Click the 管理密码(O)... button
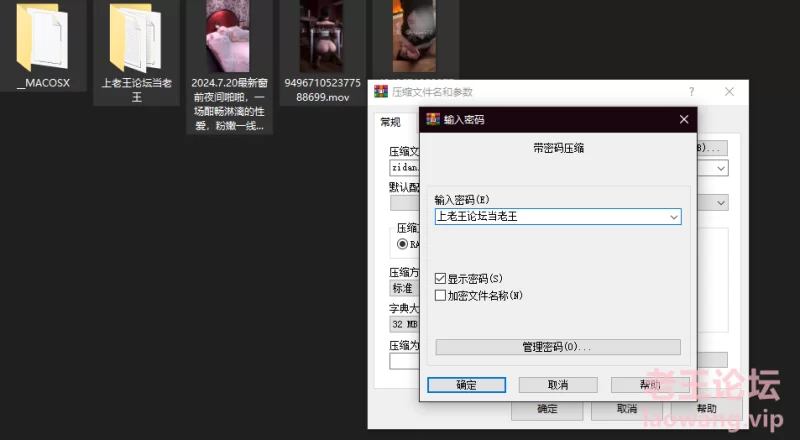 click(x=557, y=347)
